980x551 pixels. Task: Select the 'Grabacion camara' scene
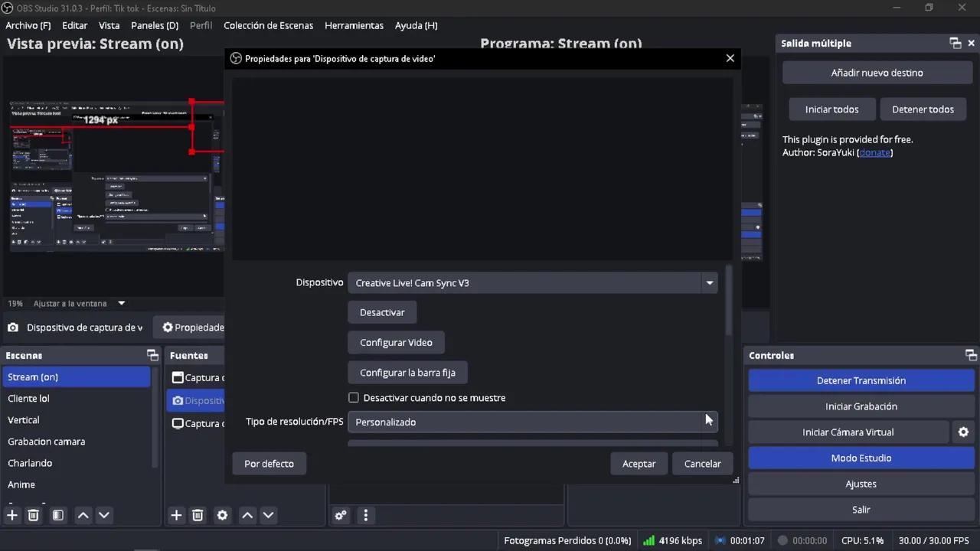click(77, 442)
